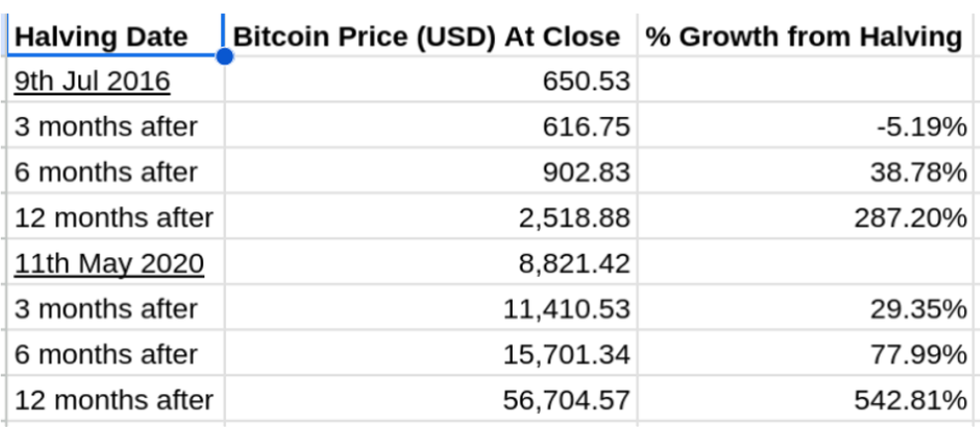Click the Halving Date header cell
The image size is (980, 427).
click(x=101, y=38)
